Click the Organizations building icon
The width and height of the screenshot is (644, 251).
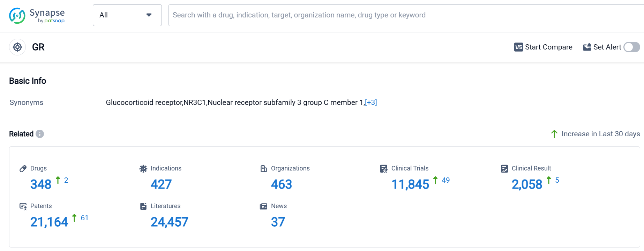[x=264, y=169]
